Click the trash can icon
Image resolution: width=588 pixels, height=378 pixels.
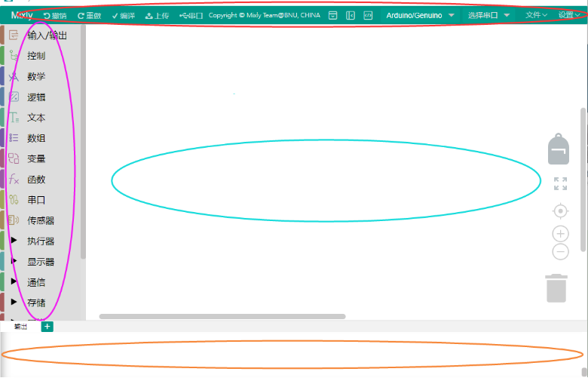(x=556, y=288)
